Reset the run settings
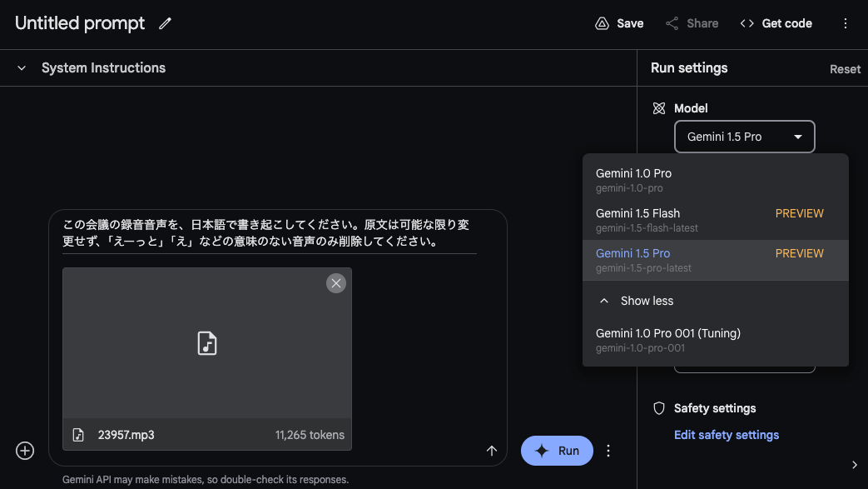This screenshot has height=489, width=868. tap(845, 69)
